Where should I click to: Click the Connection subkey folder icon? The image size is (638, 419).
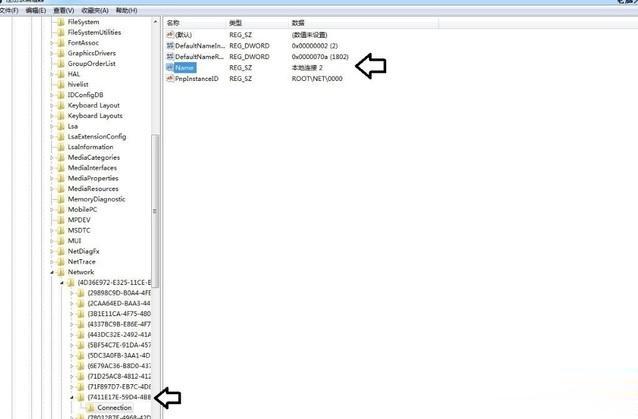[x=90, y=408]
